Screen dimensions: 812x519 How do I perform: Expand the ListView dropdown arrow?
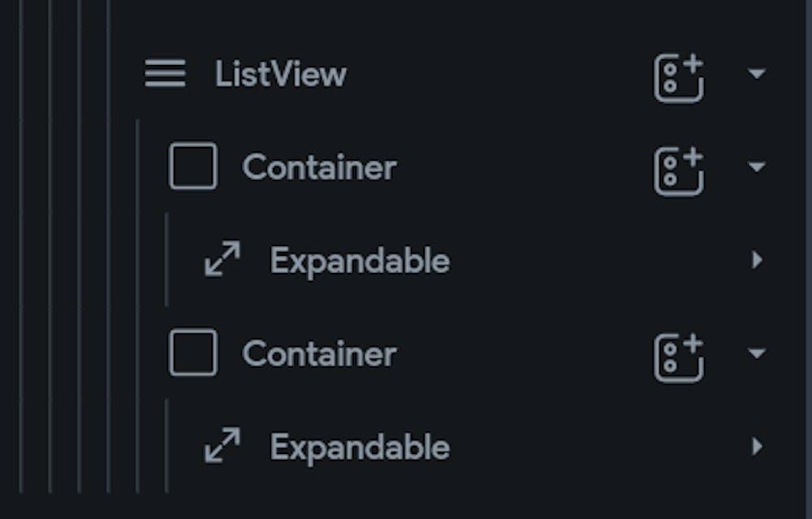coord(755,74)
